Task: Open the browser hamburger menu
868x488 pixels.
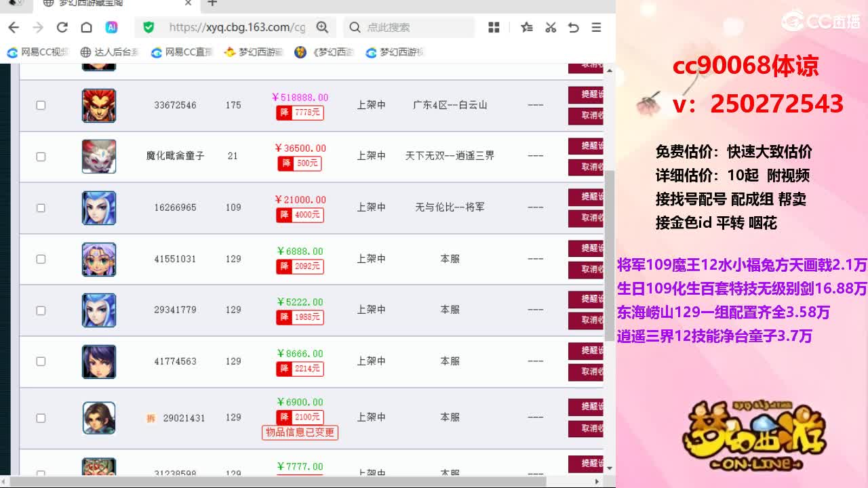Action: (597, 27)
